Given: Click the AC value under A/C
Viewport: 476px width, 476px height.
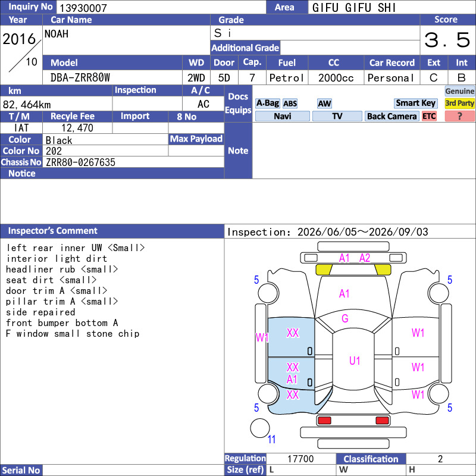Looking at the screenshot, I should coord(203,104).
